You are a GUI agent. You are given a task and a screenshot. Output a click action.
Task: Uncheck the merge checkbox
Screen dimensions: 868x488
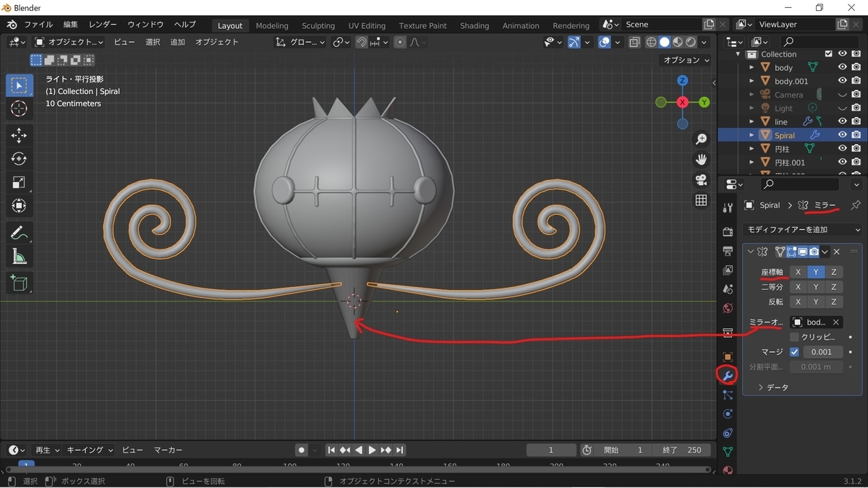click(794, 352)
